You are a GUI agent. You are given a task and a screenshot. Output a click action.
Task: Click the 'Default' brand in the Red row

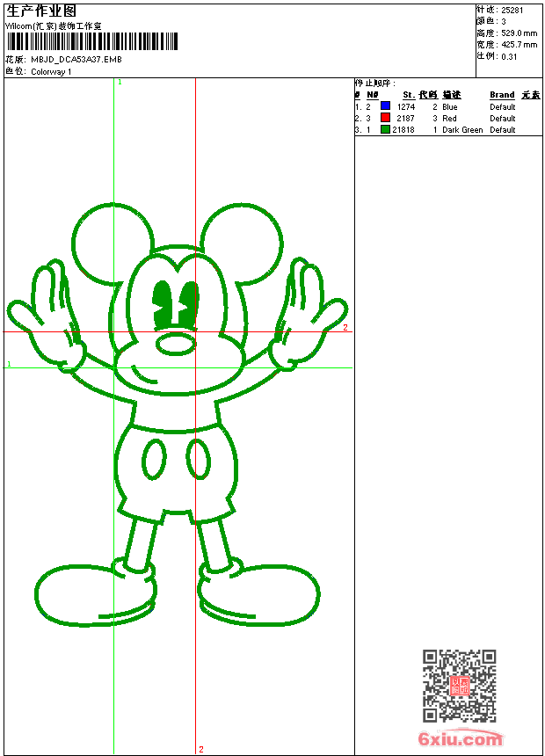(503, 118)
